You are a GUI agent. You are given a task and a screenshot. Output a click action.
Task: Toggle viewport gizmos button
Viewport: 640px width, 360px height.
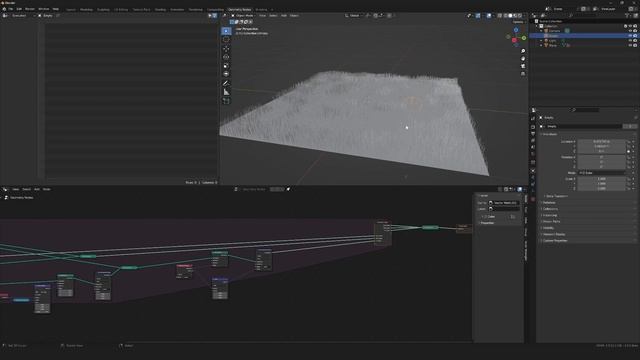[478, 16]
